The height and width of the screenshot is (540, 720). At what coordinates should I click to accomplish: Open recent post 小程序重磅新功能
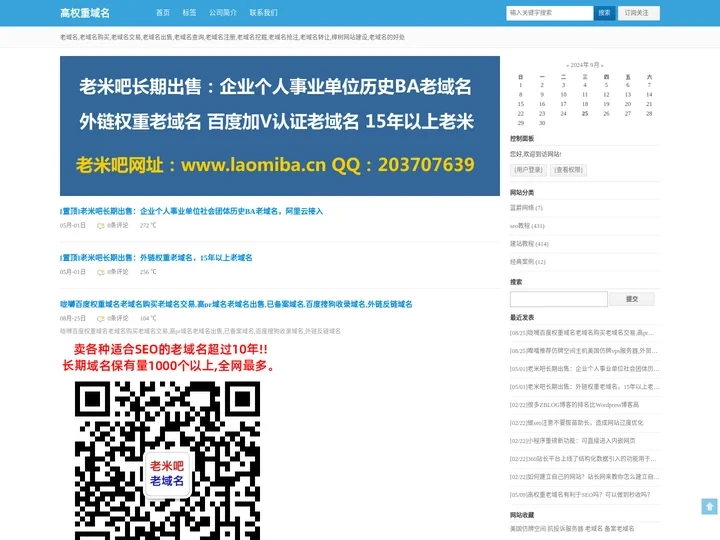coord(573,440)
